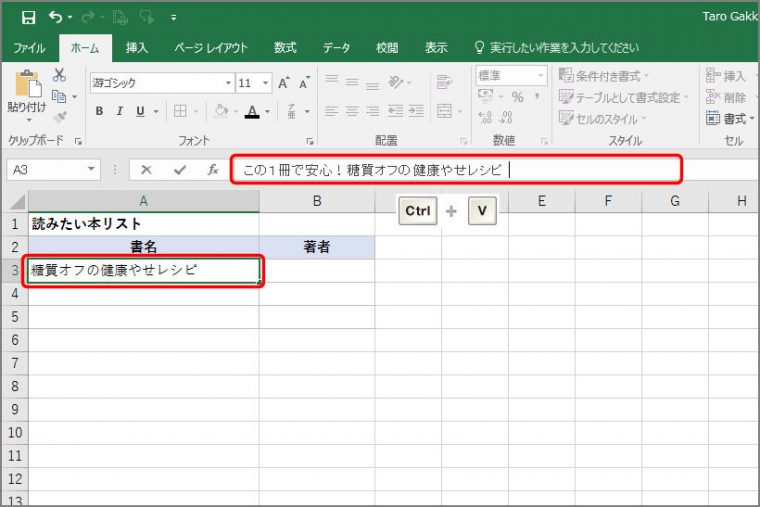The height and width of the screenshot is (507, 760).
Task: Click the Wrap Text icon
Action: (444, 82)
